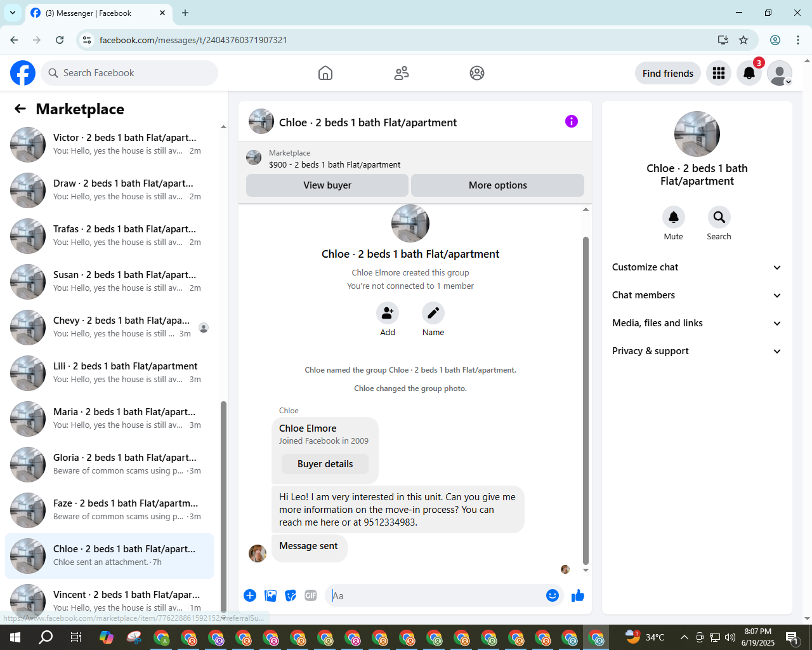Search in conversation magnifier icon
This screenshot has width=812, height=650.
[x=719, y=217]
